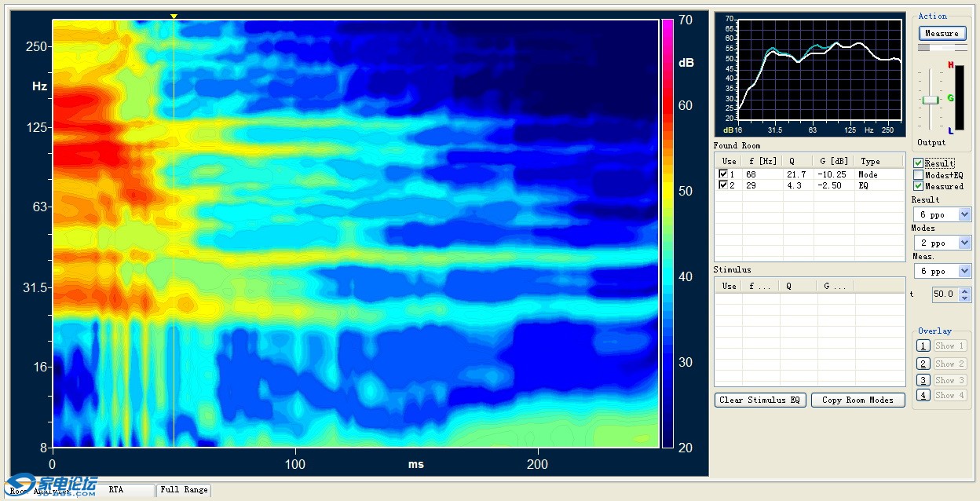
Task: Click the Show 1 overlay button
Action: [949, 346]
